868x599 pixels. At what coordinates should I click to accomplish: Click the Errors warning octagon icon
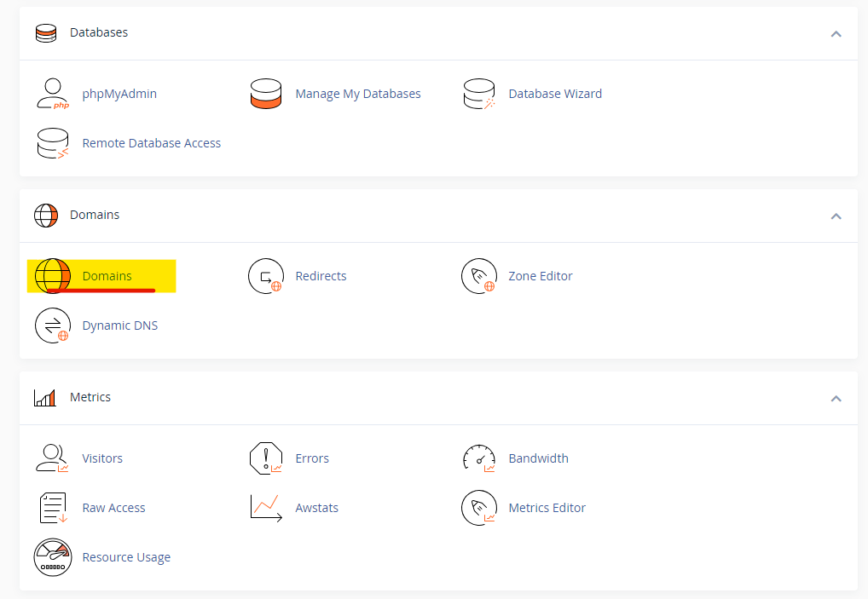point(265,458)
